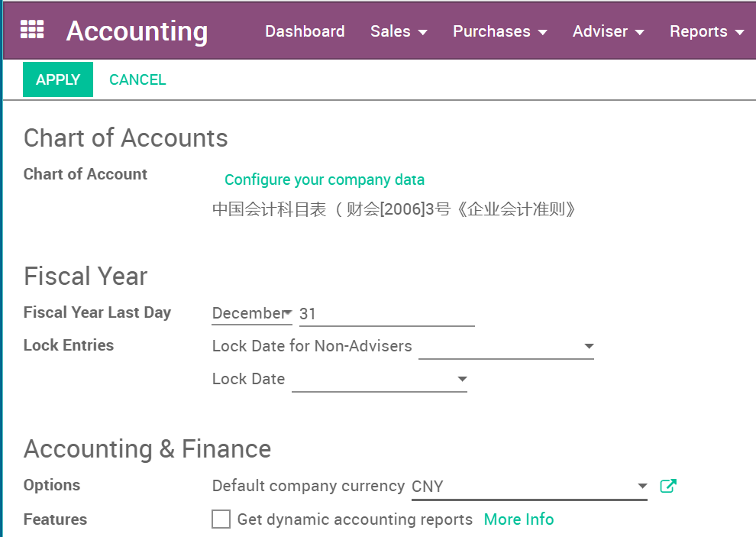Expand the Default company currency dropdown
This screenshot has width=756, height=537.
[528, 487]
